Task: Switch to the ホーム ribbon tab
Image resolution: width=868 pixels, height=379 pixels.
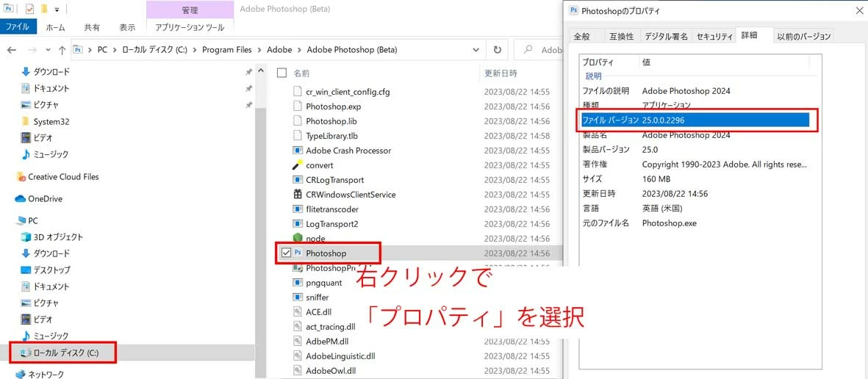Action: (x=55, y=26)
